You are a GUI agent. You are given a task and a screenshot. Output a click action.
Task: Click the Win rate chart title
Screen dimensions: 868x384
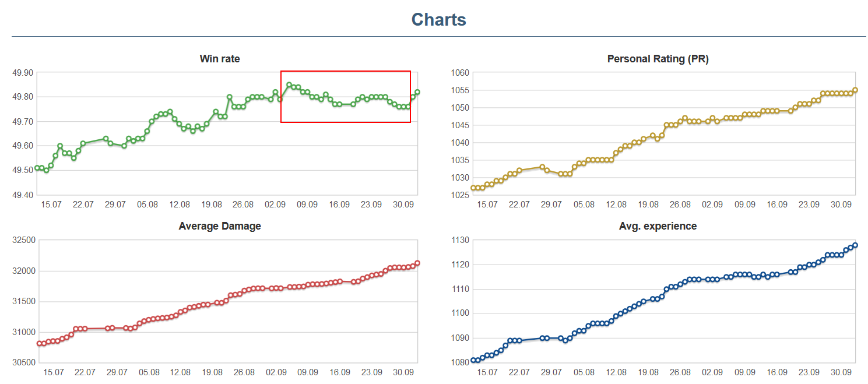tap(220, 59)
